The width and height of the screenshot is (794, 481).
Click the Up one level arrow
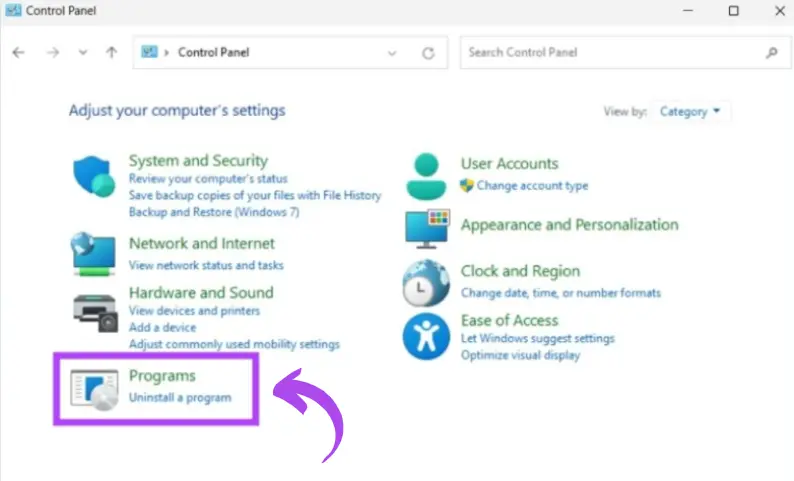click(x=111, y=52)
